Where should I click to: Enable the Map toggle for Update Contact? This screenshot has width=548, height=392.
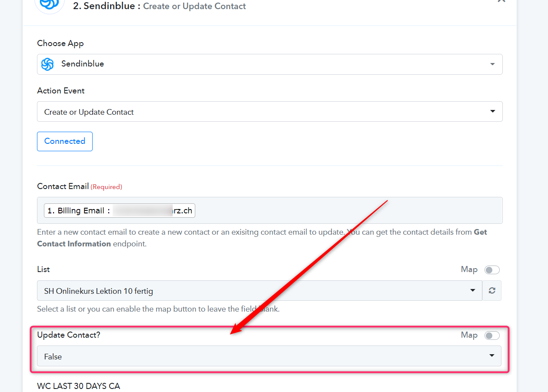[x=492, y=336]
